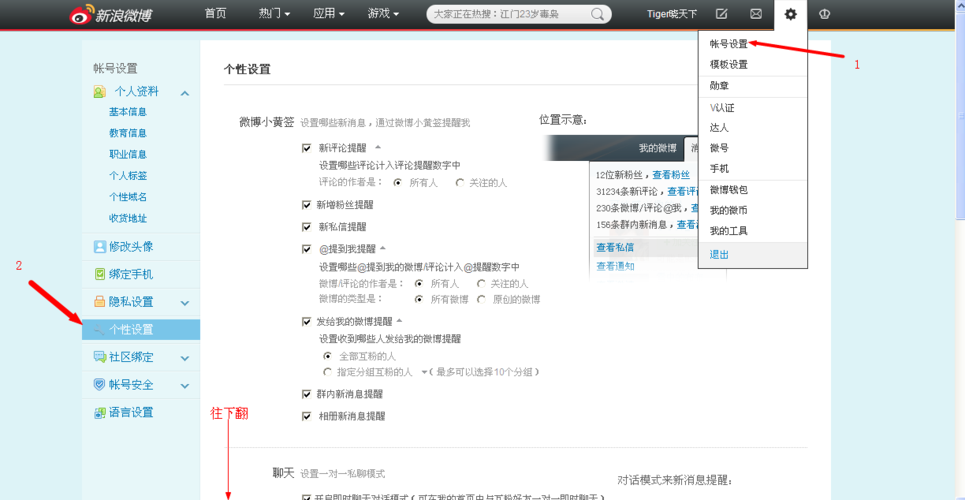Screen dimensions: 965x500
Task: Choose 模板设置 from the gear menu
Action: tap(729, 65)
